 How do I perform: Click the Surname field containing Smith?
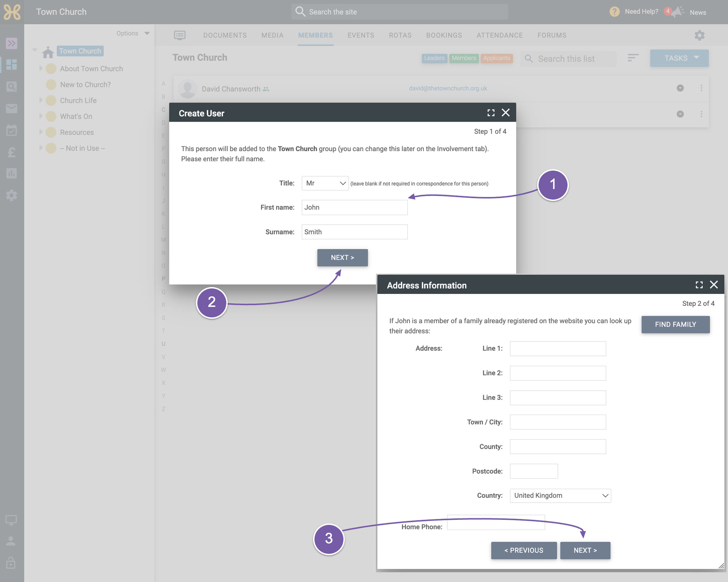coord(355,232)
